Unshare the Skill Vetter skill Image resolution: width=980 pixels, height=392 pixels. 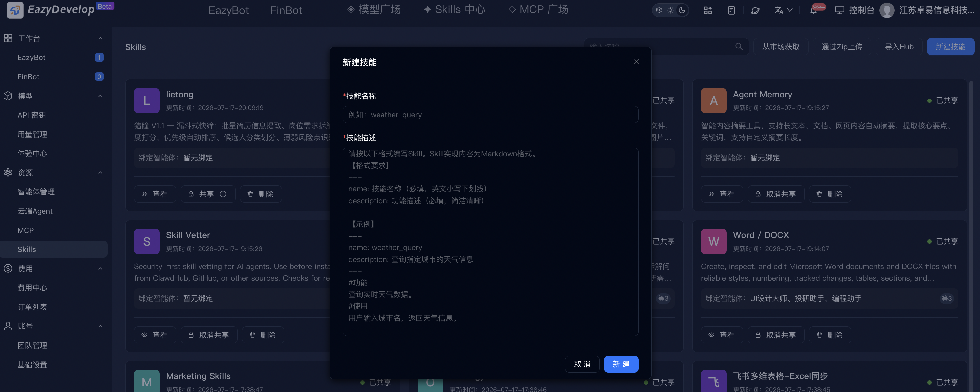pos(209,335)
